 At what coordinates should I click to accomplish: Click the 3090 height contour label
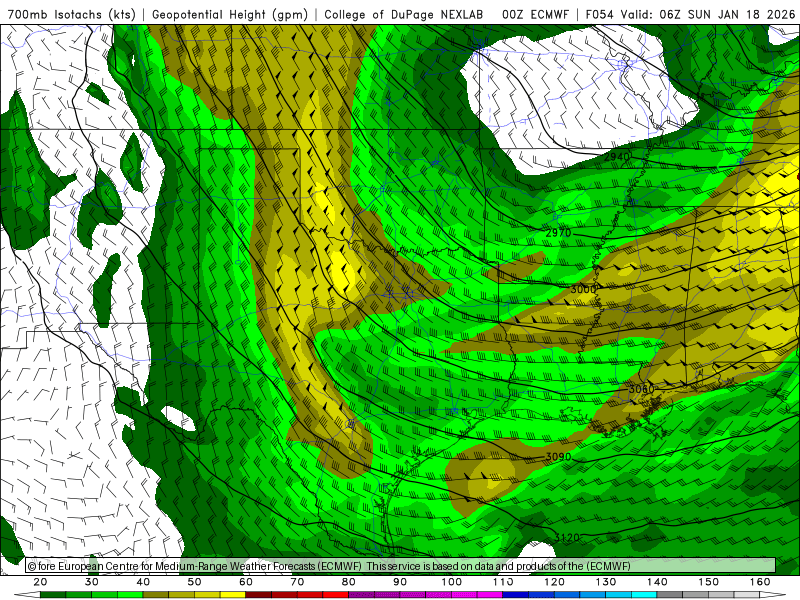pyautogui.click(x=558, y=456)
